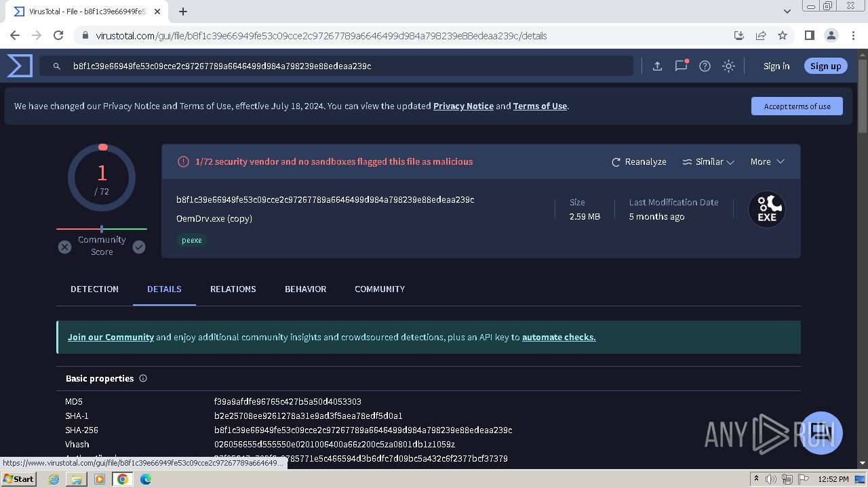Go back in browser history
Screen dimensions: 868x488
click(15, 35)
